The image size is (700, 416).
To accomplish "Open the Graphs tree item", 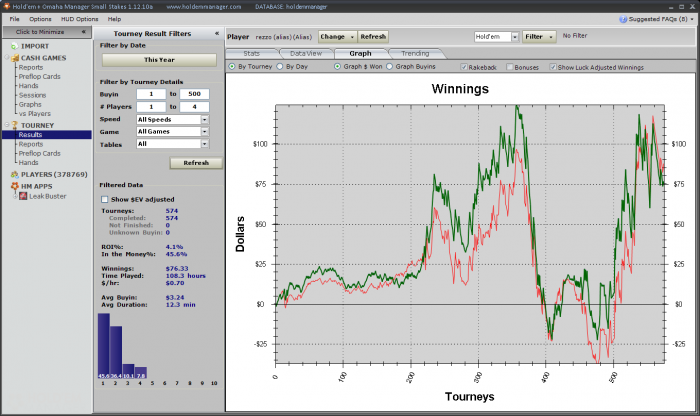I will coord(30,104).
